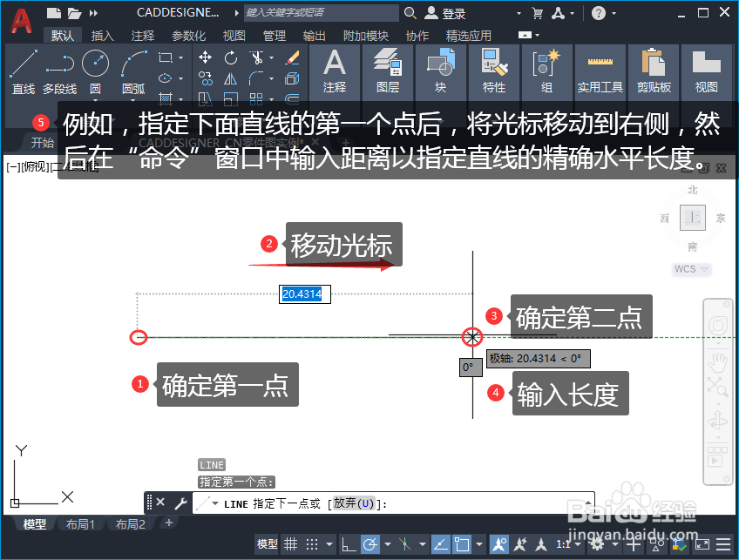Screen dimensions: 739x560
Task: Toggle object snap tracking
Action: point(441,544)
